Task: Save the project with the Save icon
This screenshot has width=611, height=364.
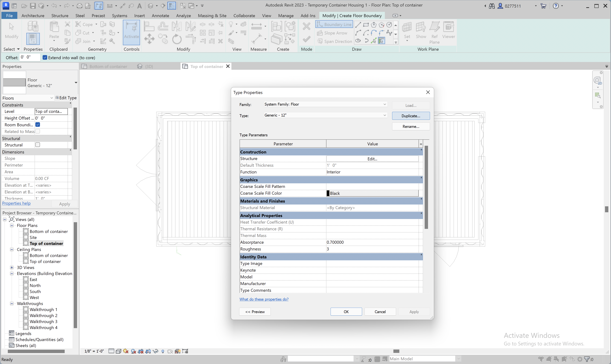Action: [x=33, y=5]
